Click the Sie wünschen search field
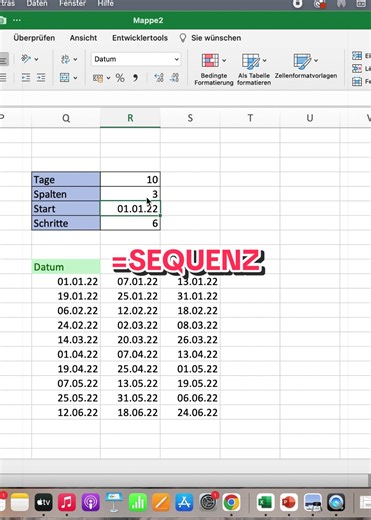The image size is (371, 520). [216, 38]
